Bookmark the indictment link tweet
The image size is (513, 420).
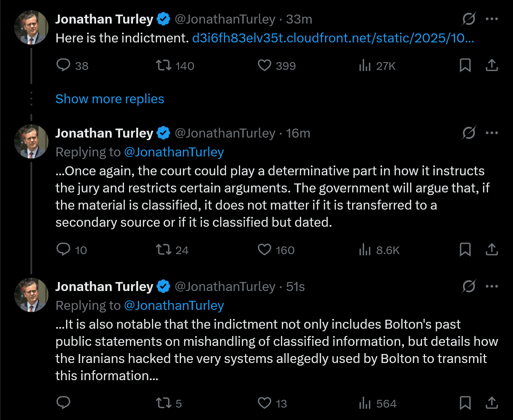465,65
